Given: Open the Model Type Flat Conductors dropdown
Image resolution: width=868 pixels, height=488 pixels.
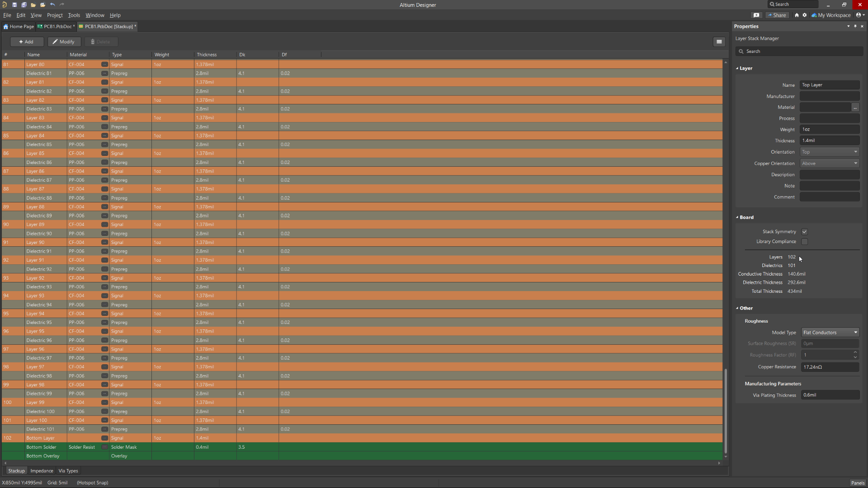Looking at the screenshot, I should point(855,332).
